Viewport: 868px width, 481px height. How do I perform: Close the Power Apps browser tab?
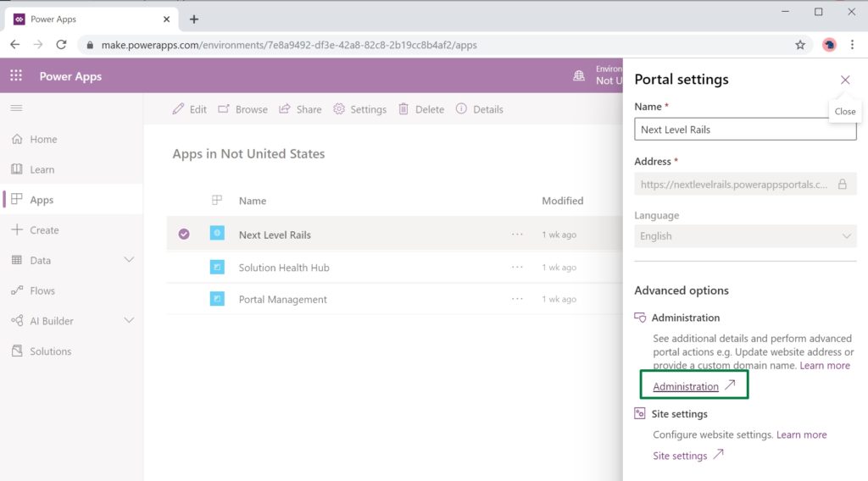[166, 19]
